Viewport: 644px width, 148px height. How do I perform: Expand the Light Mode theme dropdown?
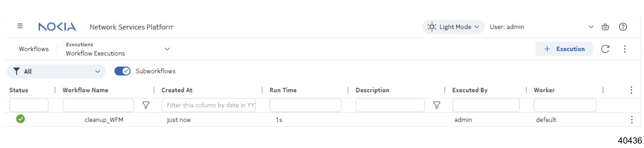pyautogui.click(x=453, y=27)
